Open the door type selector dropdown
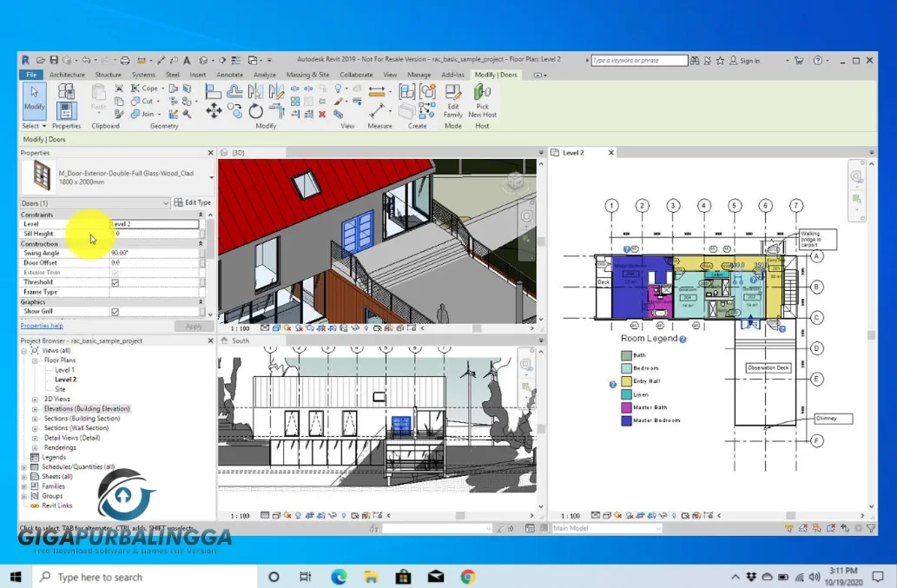Screen dimensions: 897x588 pyautogui.click(x=210, y=177)
